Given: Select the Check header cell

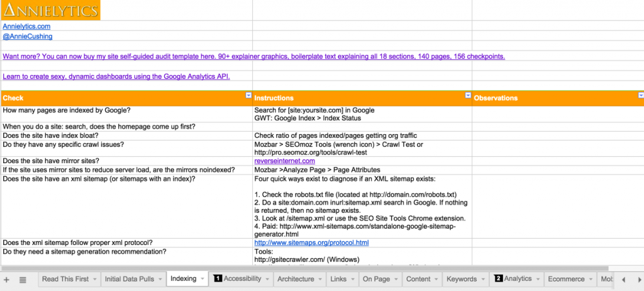Looking at the screenshot, I should coord(126,98).
